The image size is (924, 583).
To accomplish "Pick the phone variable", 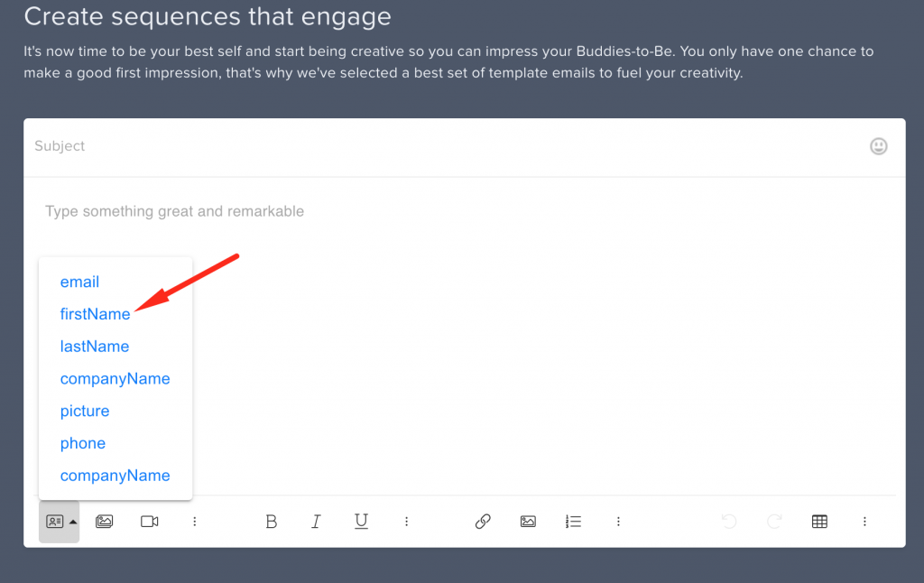I will 83,443.
